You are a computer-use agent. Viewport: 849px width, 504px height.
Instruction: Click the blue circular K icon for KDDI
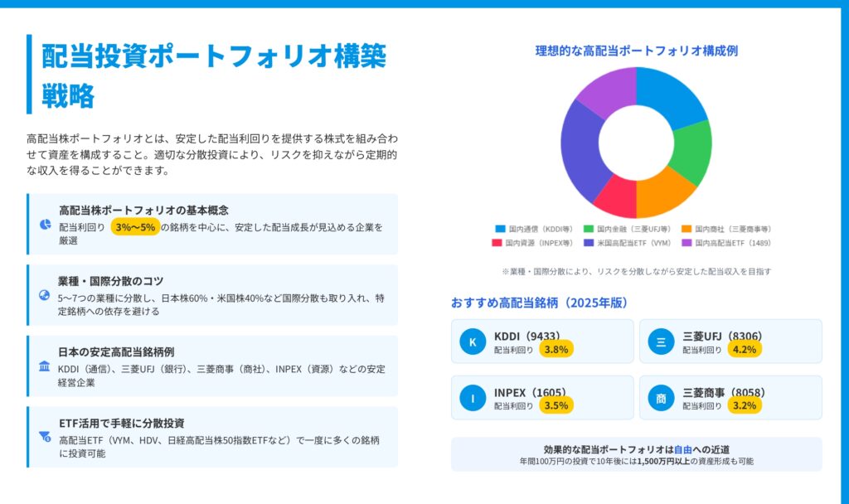[473, 342]
